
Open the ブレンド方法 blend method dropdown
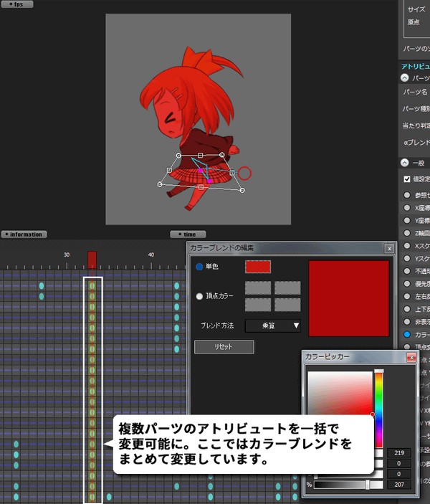[272, 326]
